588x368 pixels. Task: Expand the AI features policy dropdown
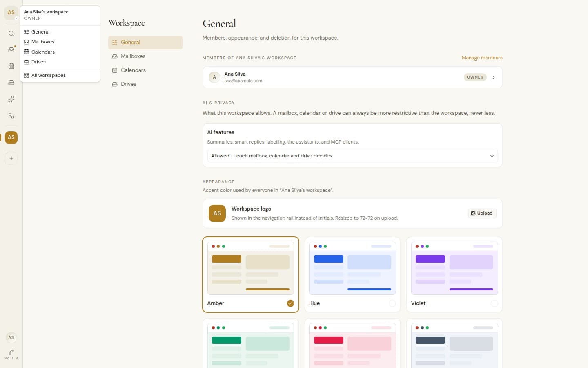[x=352, y=156]
